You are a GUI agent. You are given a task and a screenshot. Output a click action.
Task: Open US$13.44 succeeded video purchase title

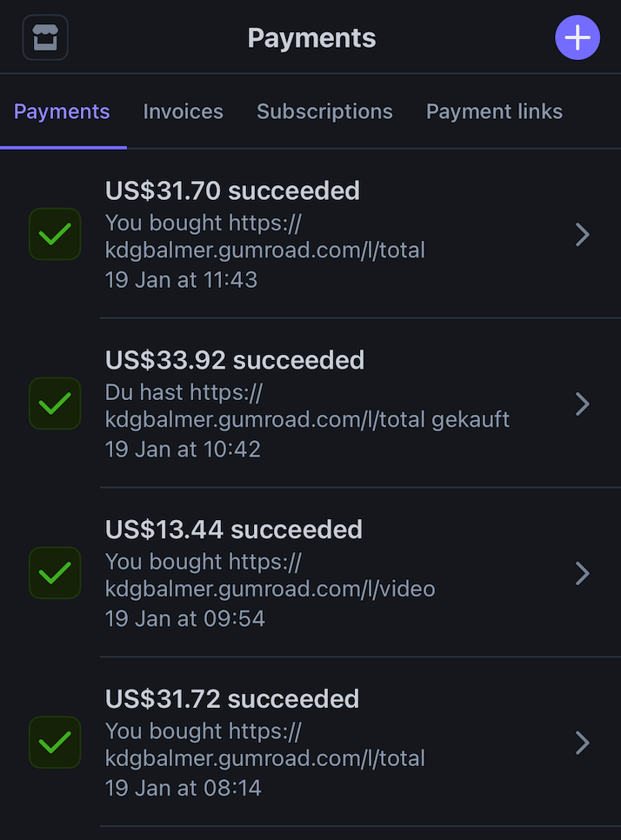pos(234,530)
